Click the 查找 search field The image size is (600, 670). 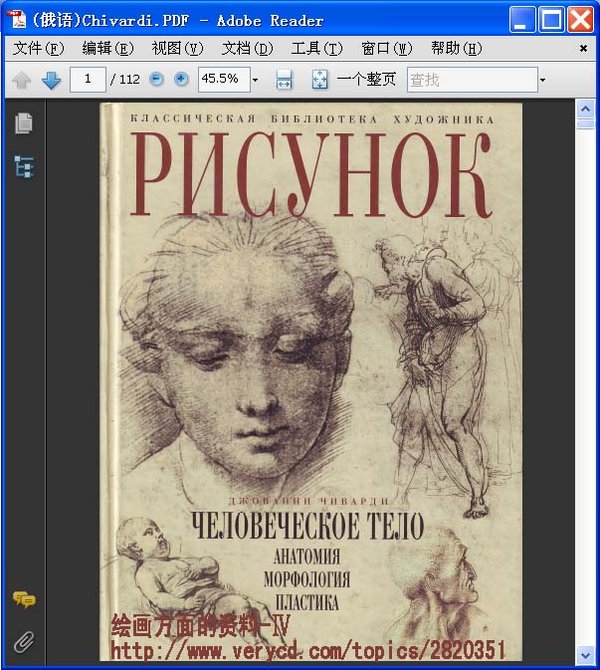point(472,79)
